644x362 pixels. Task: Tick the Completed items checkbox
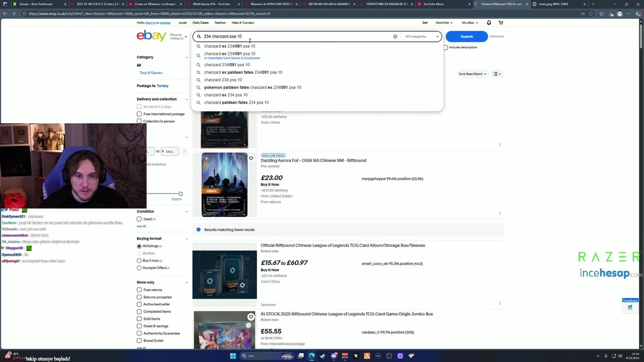click(139, 312)
